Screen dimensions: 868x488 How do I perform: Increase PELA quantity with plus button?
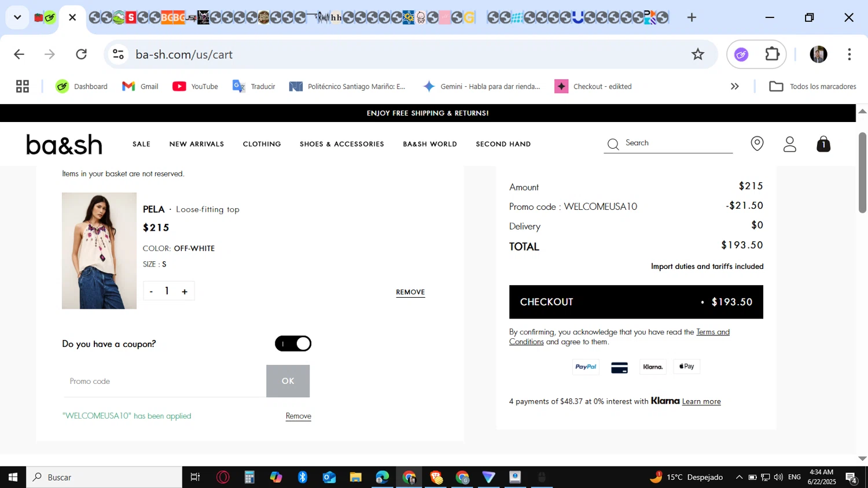(185, 291)
